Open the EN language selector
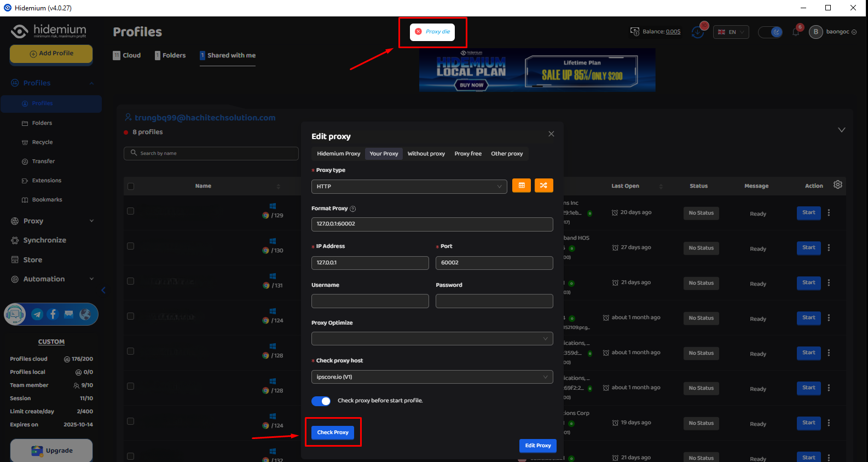Viewport: 868px width, 462px height. pyautogui.click(x=731, y=32)
